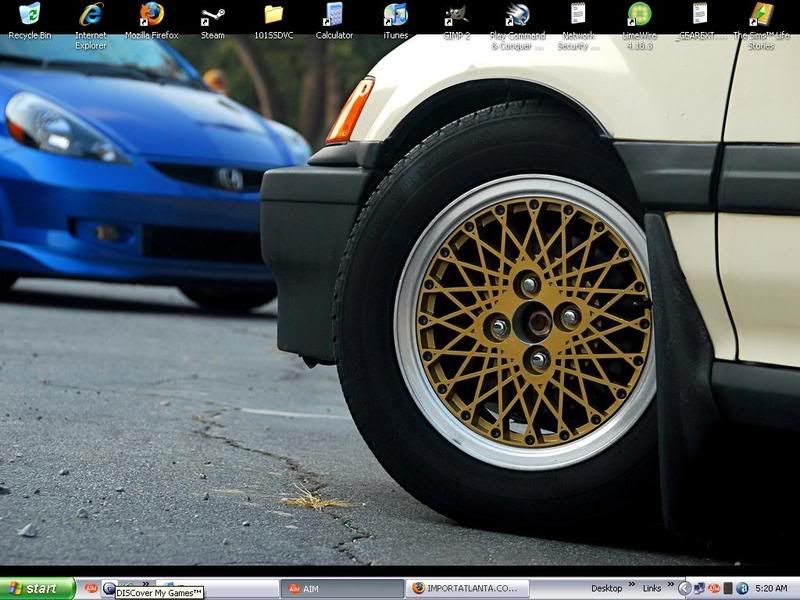
Task: Open iTunes from the desktop
Action: click(396, 15)
